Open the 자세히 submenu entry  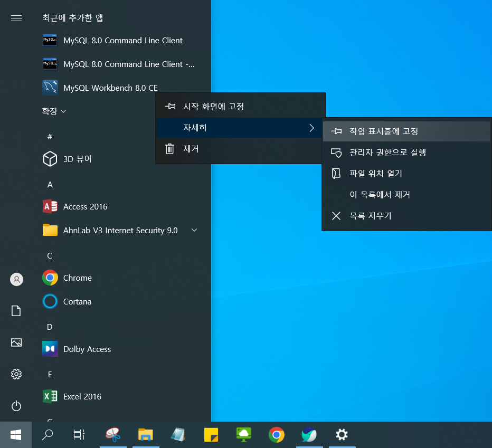click(240, 128)
